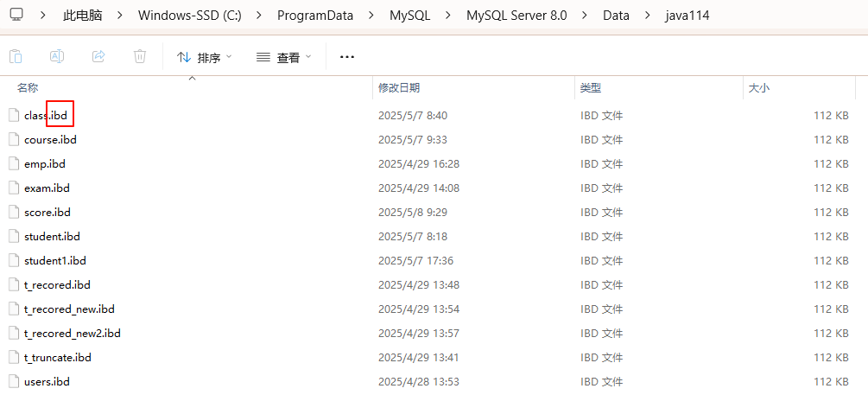Image resolution: width=868 pixels, height=414 pixels.
Task: Click the share toolbar icon
Action: coord(98,56)
